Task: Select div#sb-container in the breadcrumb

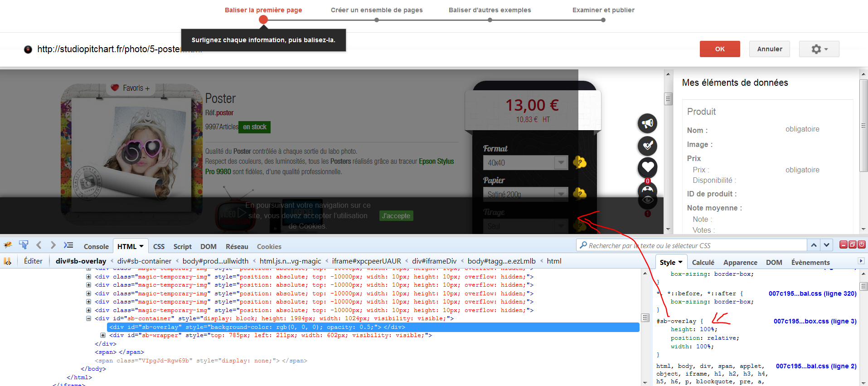Action: (x=144, y=261)
